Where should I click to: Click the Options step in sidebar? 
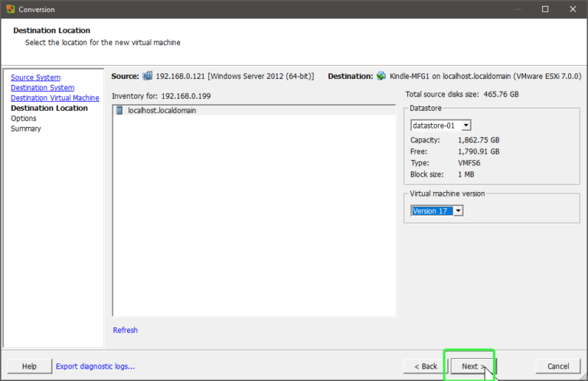(23, 119)
